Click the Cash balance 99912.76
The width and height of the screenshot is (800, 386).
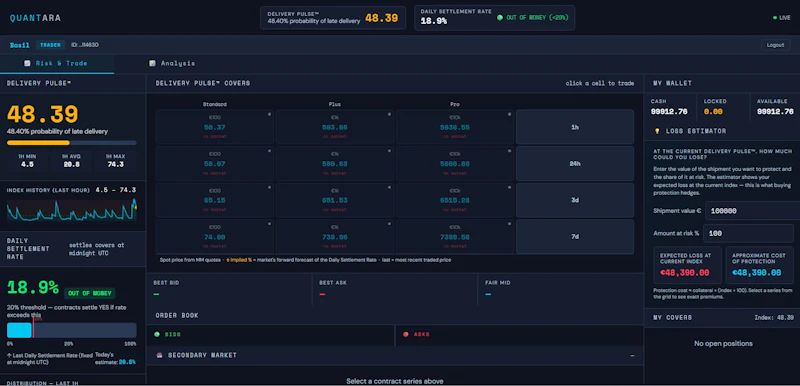pyautogui.click(x=669, y=111)
